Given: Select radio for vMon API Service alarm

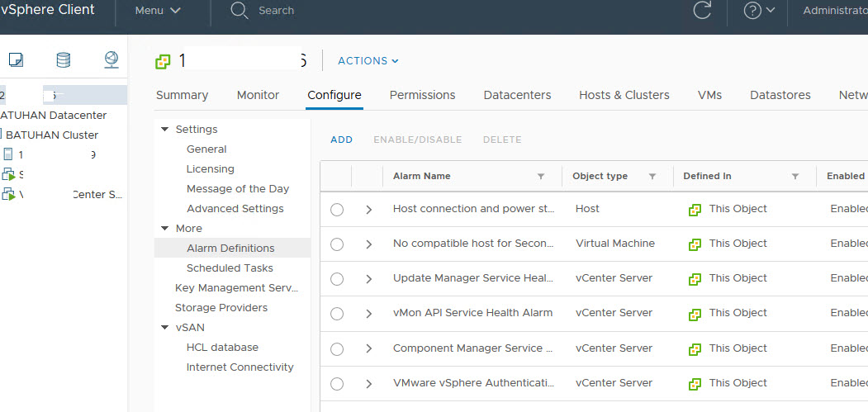Looking at the screenshot, I should (336, 314).
